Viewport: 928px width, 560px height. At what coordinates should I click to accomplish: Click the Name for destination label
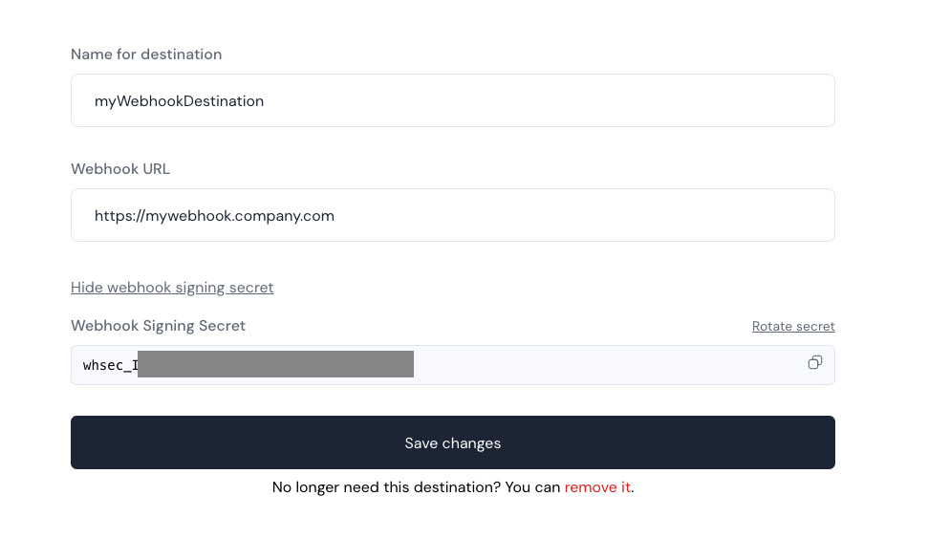click(146, 54)
